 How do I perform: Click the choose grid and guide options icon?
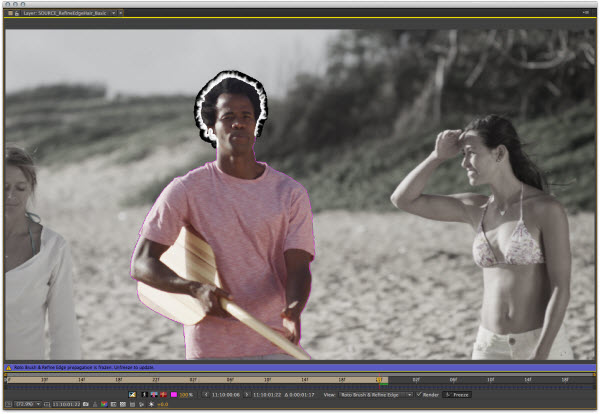tap(46, 404)
